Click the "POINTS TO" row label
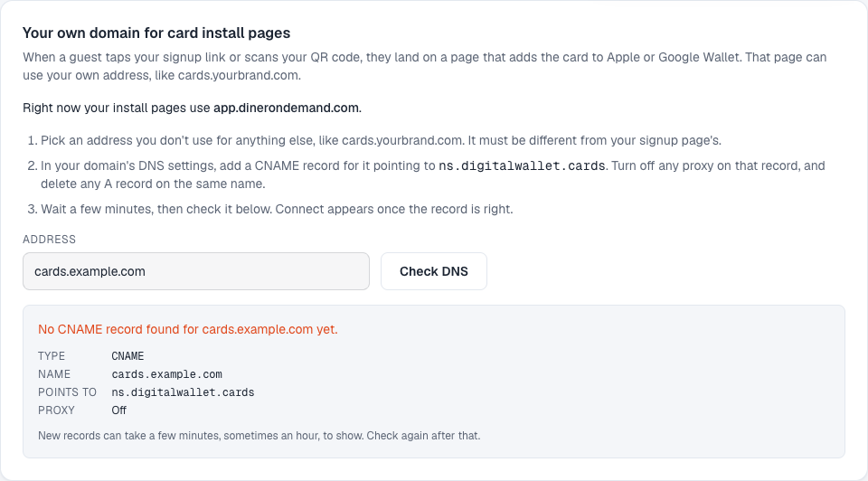The image size is (868, 481). (67, 392)
